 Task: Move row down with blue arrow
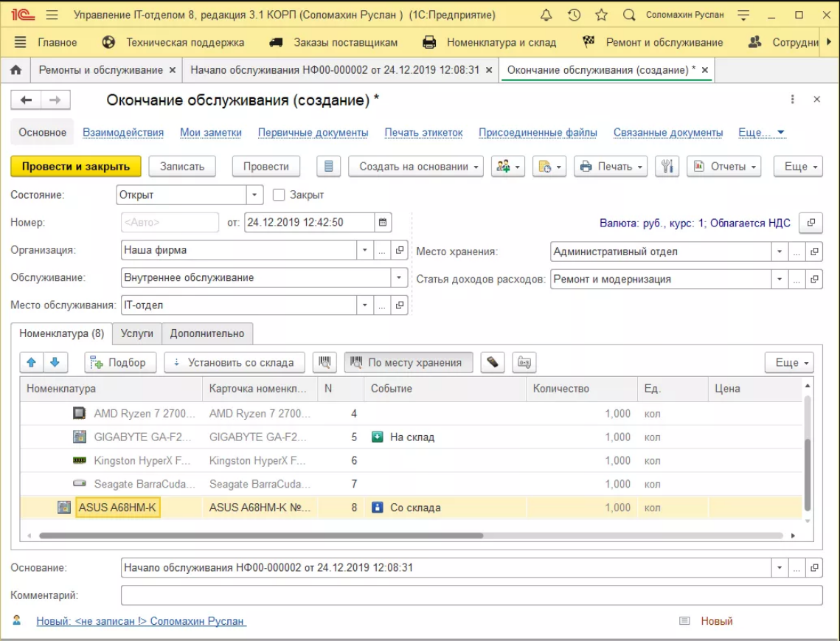pos(56,362)
